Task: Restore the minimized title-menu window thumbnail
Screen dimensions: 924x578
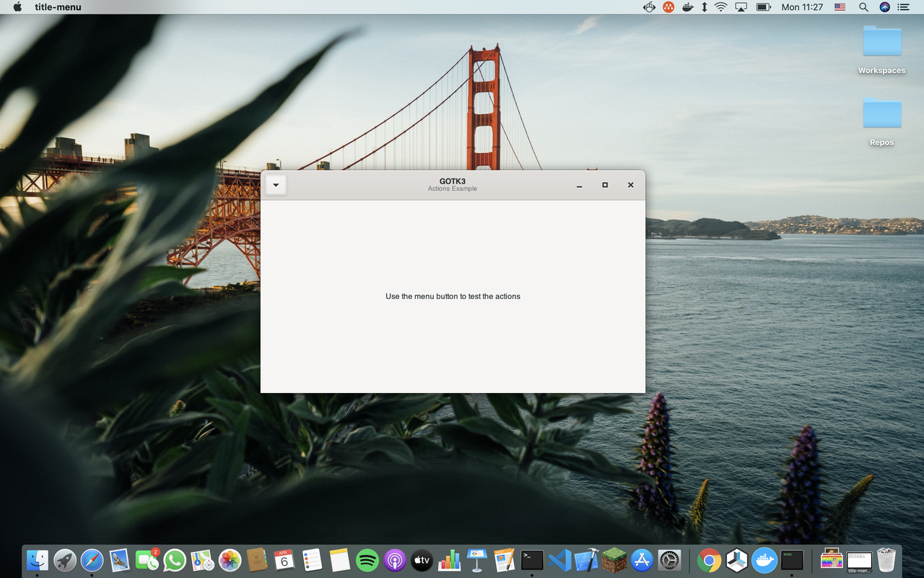Action: point(859,560)
